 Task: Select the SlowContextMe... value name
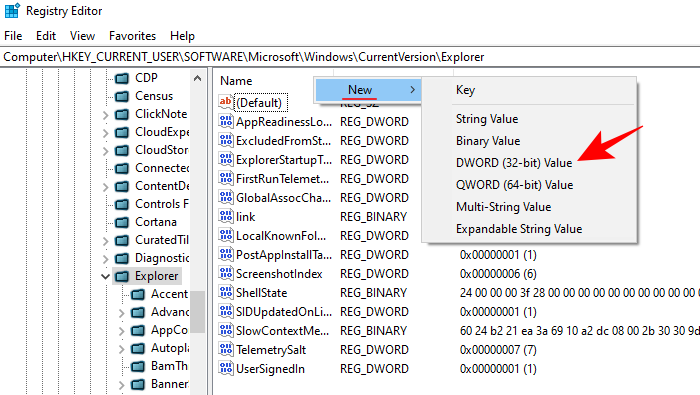click(x=283, y=331)
